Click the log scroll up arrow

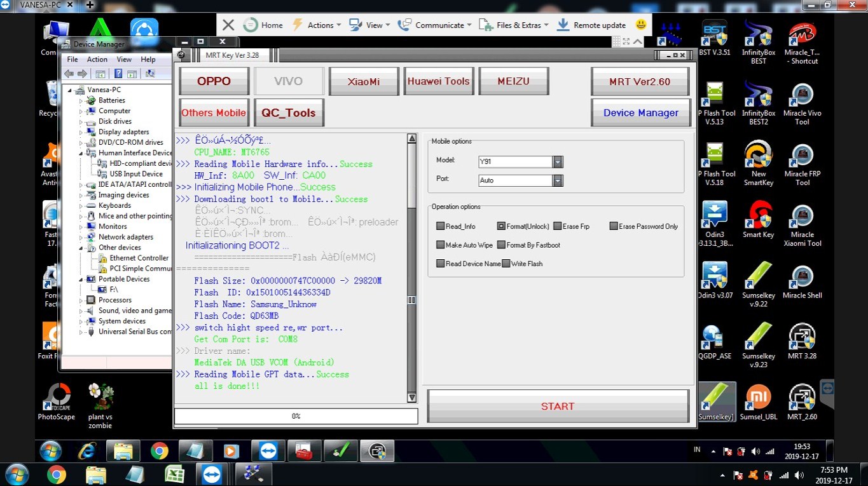(x=411, y=139)
